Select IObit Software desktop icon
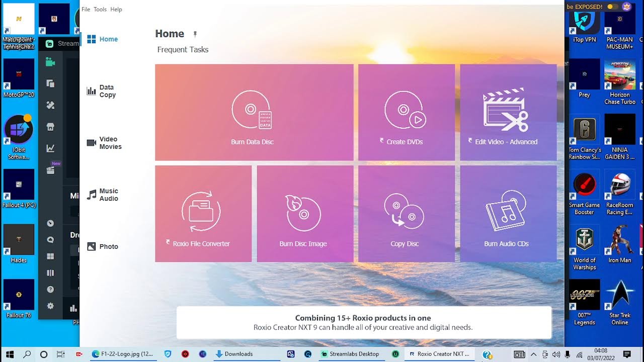 19,137
